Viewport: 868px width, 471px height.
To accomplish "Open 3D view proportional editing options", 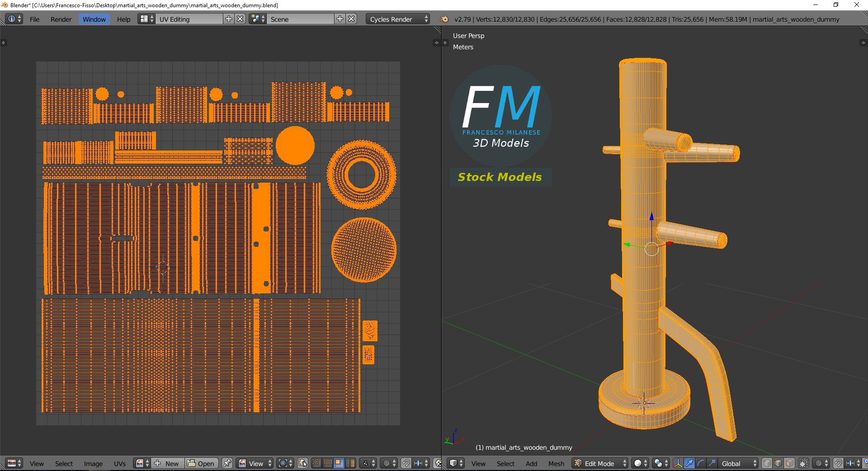I will point(821,463).
